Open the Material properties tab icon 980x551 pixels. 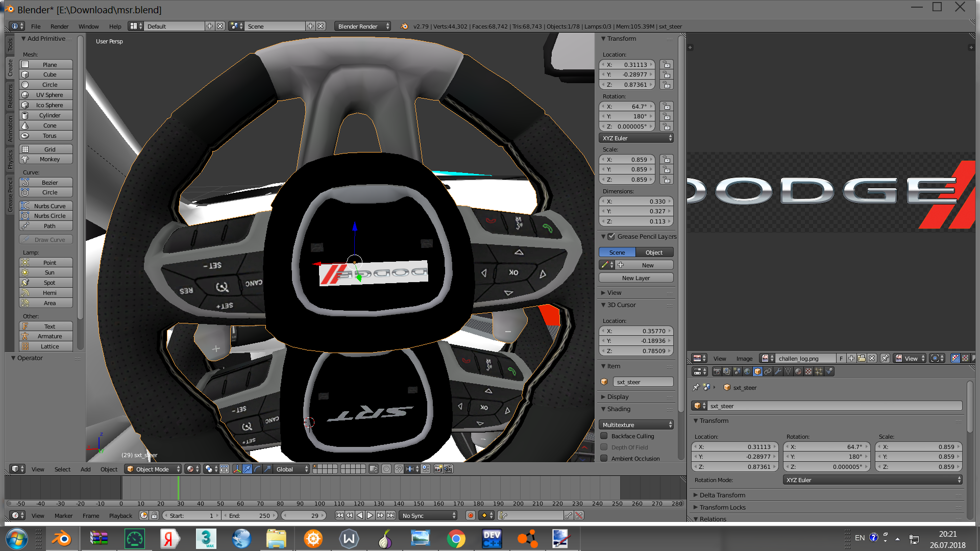(x=798, y=371)
